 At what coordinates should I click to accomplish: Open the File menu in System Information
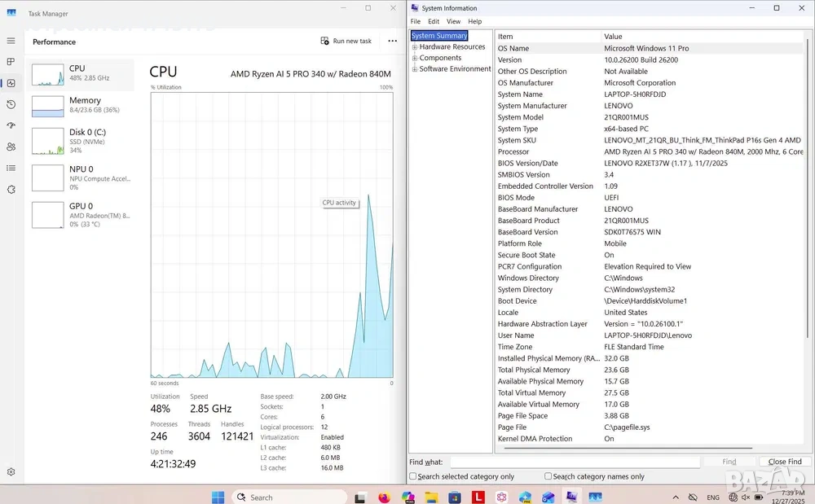[x=416, y=21]
